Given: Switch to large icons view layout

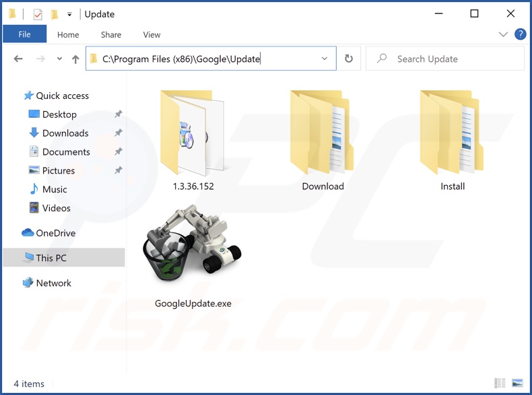Looking at the screenshot, I should point(517,383).
